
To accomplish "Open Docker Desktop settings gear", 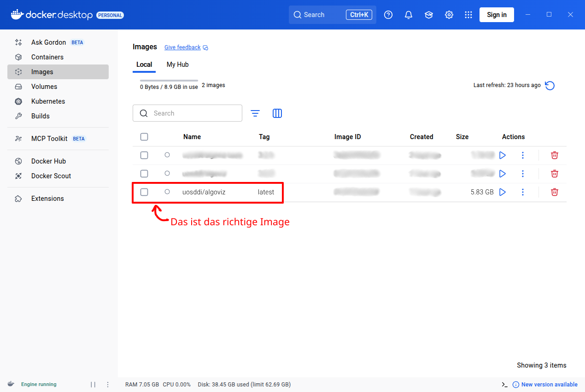I will (449, 15).
